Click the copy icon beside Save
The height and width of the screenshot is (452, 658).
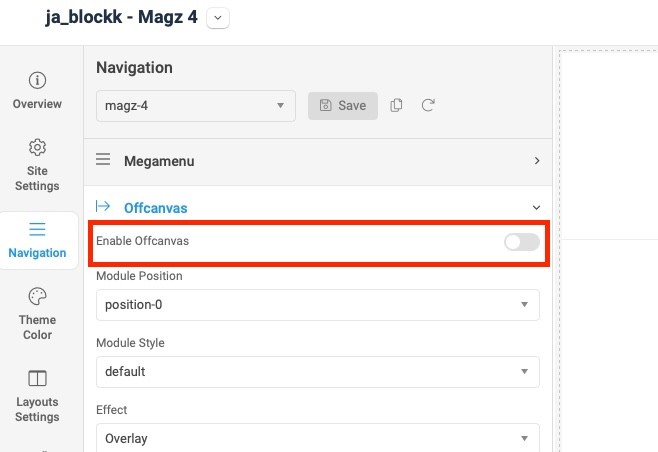(x=397, y=105)
